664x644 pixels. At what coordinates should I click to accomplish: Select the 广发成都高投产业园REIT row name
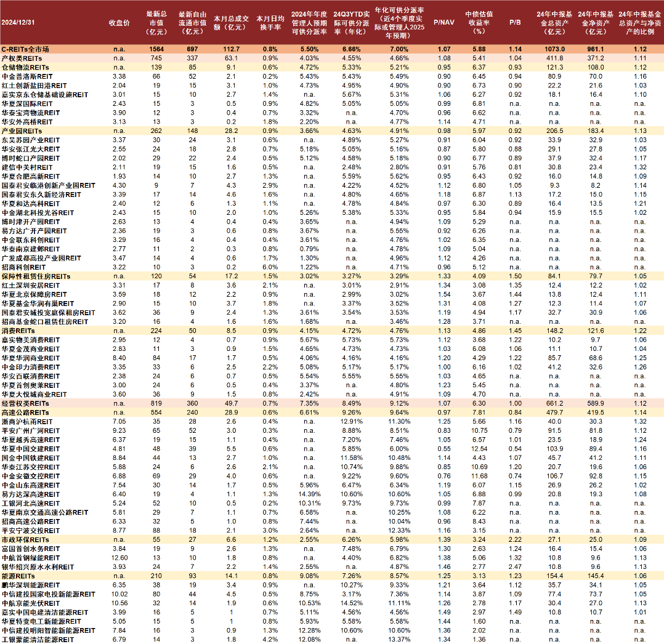41,259
